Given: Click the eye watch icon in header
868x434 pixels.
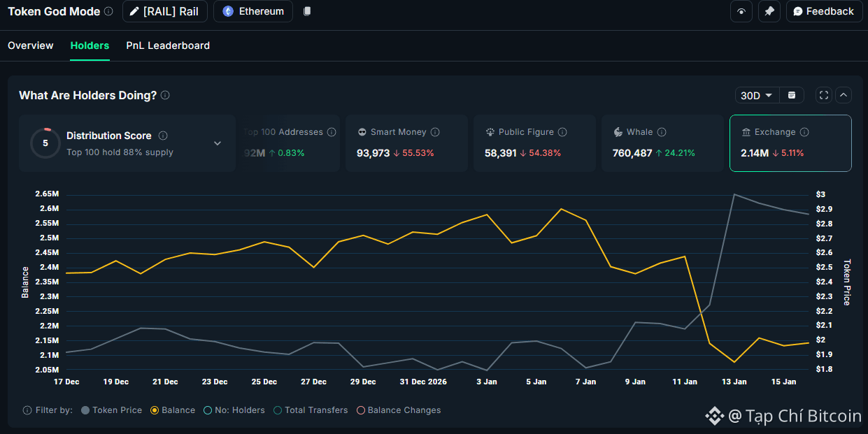Looking at the screenshot, I should (x=741, y=11).
